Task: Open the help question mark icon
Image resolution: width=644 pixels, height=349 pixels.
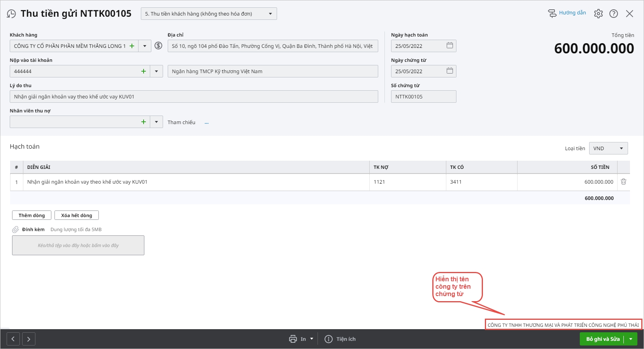Action: [x=614, y=14]
